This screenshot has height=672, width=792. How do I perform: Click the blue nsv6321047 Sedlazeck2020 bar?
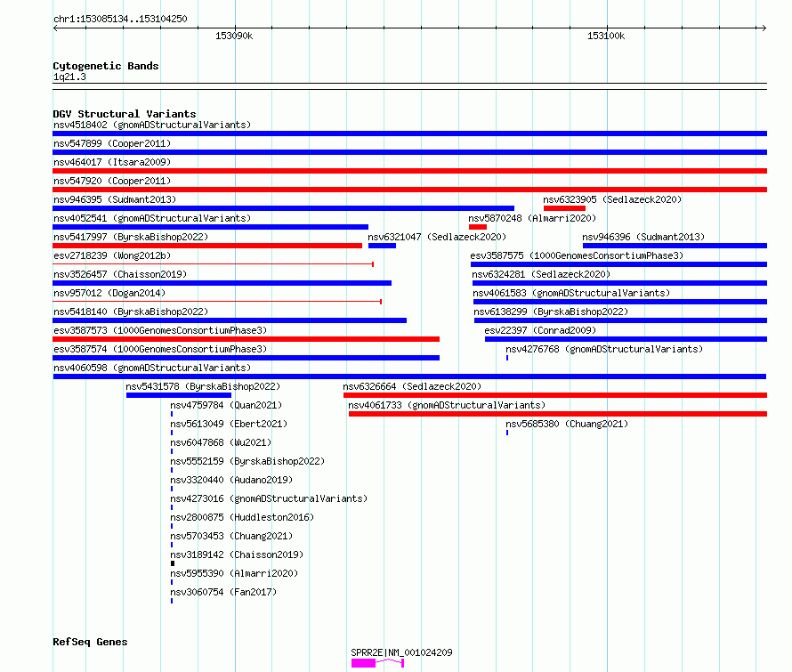click(x=382, y=246)
